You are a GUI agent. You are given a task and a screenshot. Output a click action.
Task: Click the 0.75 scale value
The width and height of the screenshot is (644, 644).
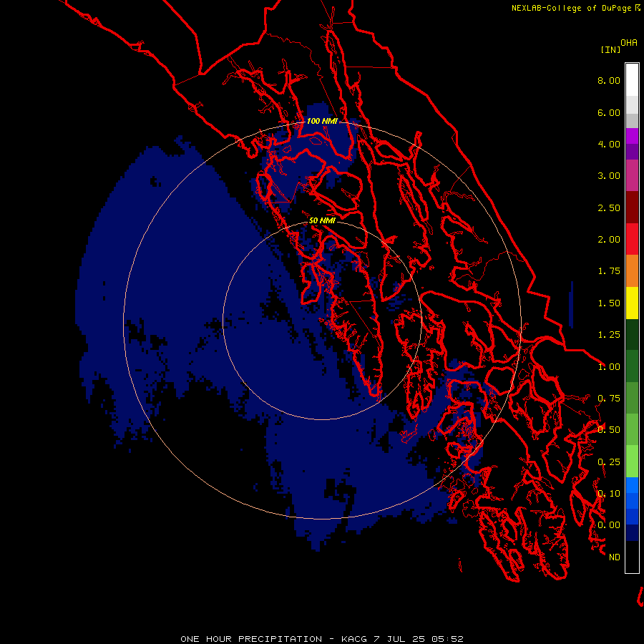[x=609, y=399]
